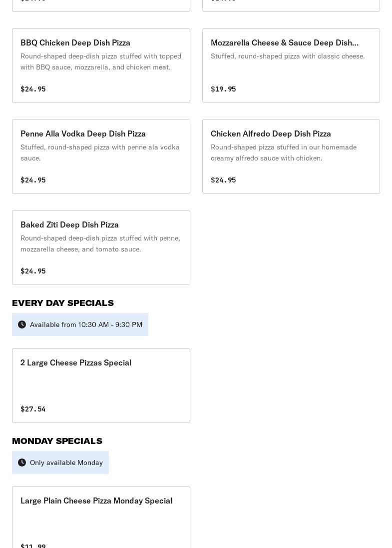Click the Every Day Specials section heading
Viewport: 392px width, 548px height.
[x=63, y=303]
